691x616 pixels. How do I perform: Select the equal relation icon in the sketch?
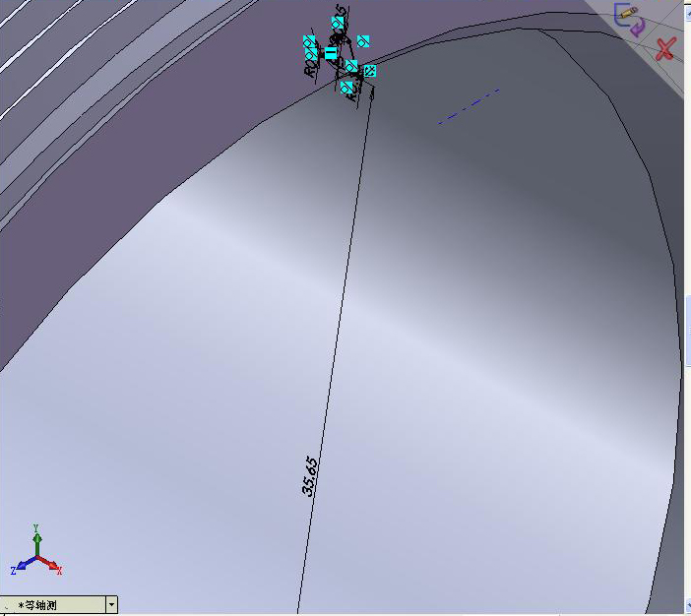pos(331,53)
